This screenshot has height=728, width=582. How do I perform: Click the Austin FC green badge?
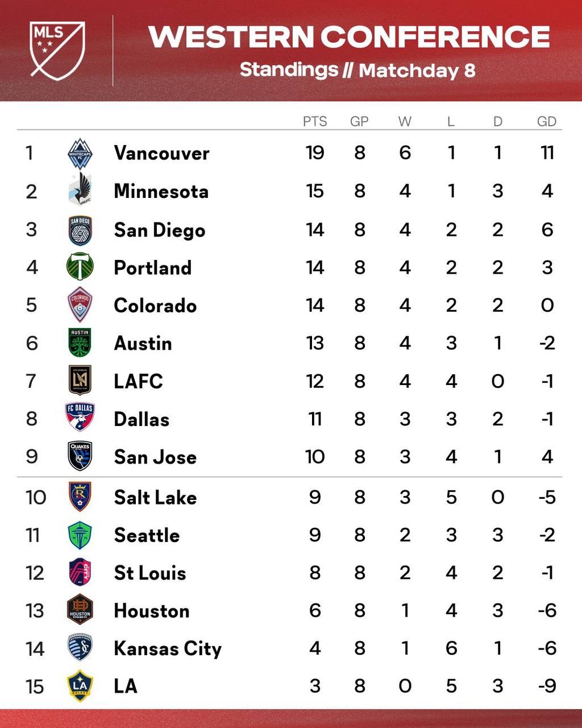tap(80, 343)
